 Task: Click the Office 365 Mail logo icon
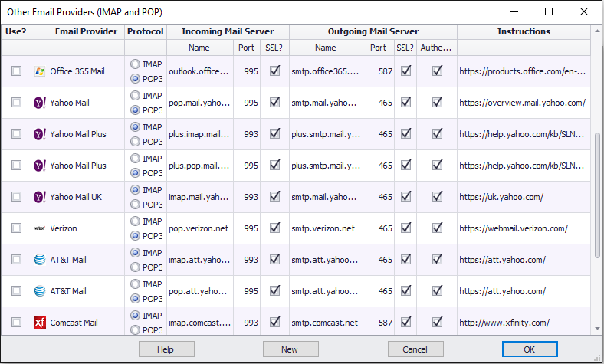(39, 71)
